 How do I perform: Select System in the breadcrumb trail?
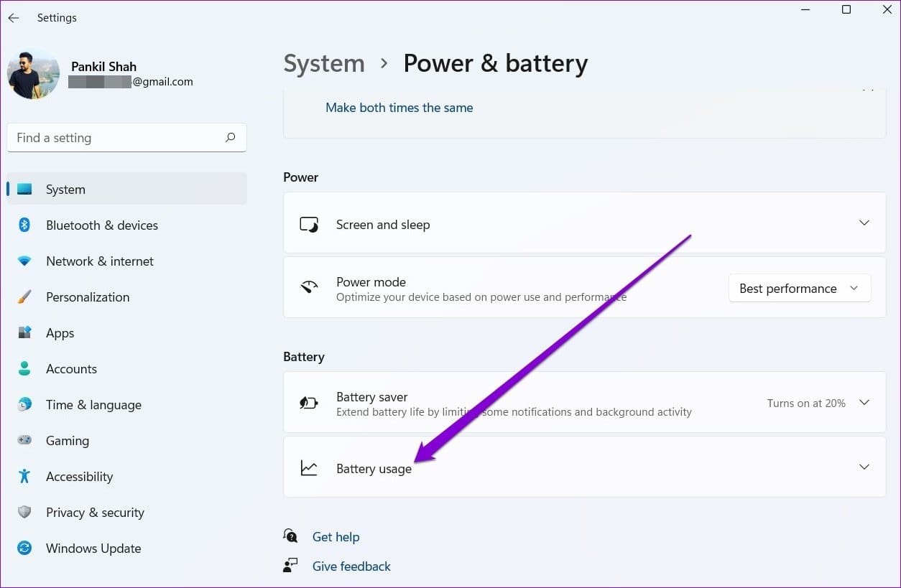coord(323,63)
